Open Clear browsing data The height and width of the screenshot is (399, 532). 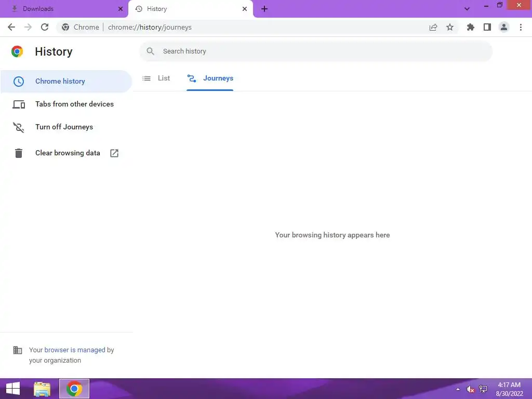click(x=66, y=153)
